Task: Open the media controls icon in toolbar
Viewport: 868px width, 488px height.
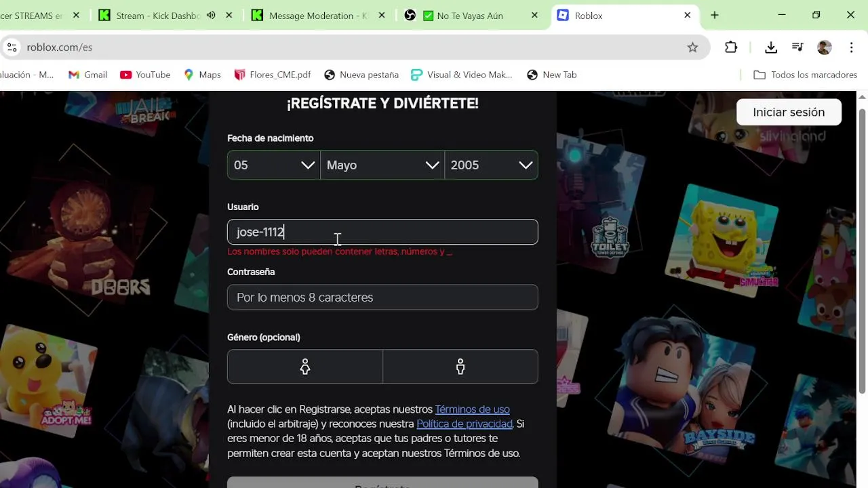Action: click(x=797, y=47)
